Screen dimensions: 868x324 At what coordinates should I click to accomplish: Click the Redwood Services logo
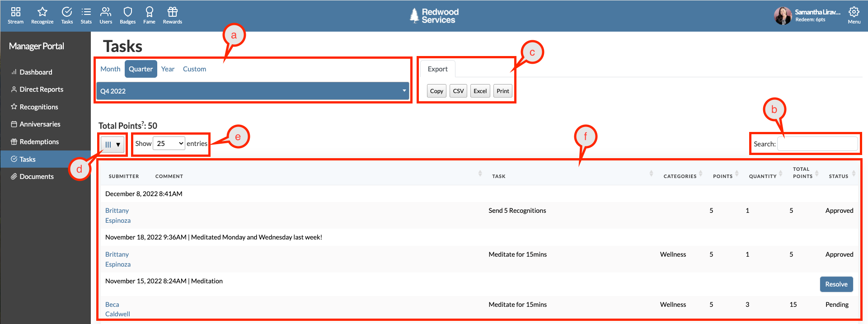point(434,16)
